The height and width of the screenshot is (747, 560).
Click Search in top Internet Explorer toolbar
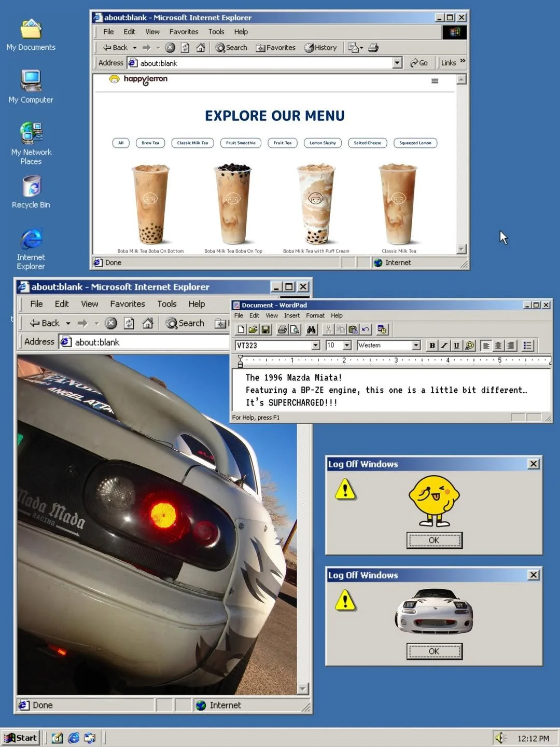pos(231,48)
